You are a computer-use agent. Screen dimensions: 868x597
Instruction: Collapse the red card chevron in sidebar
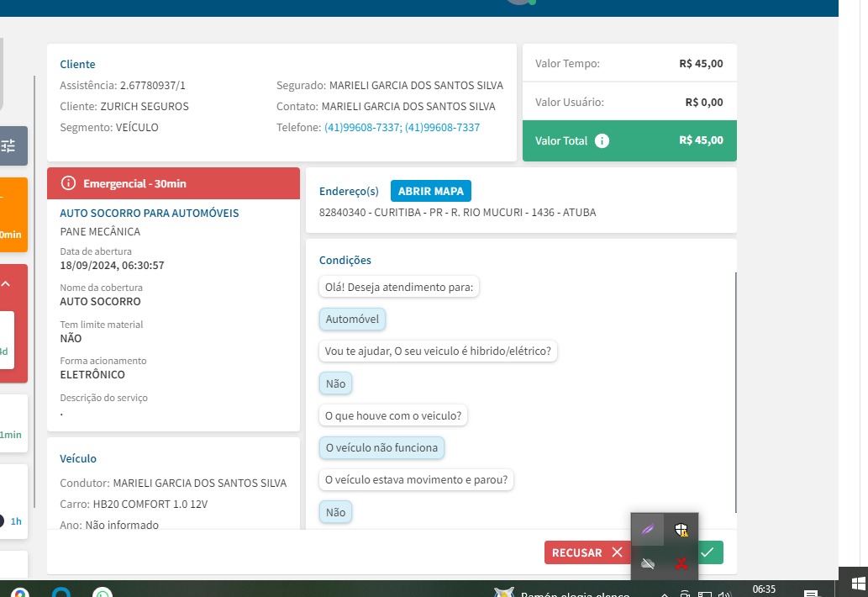coord(6,284)
